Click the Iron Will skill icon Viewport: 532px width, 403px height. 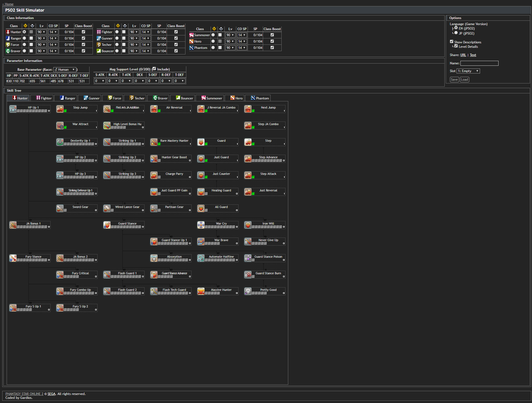pyautogui.click(x=248, y=225)
